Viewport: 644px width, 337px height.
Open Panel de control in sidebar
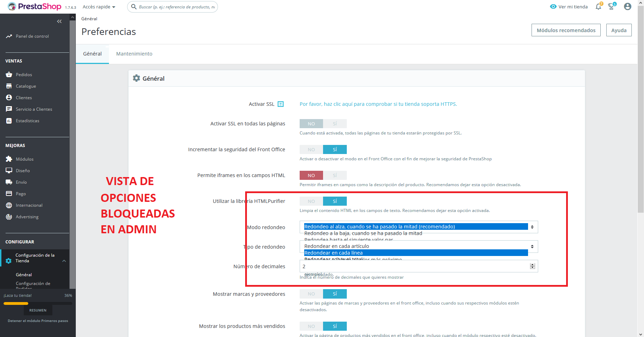[32, 36]
